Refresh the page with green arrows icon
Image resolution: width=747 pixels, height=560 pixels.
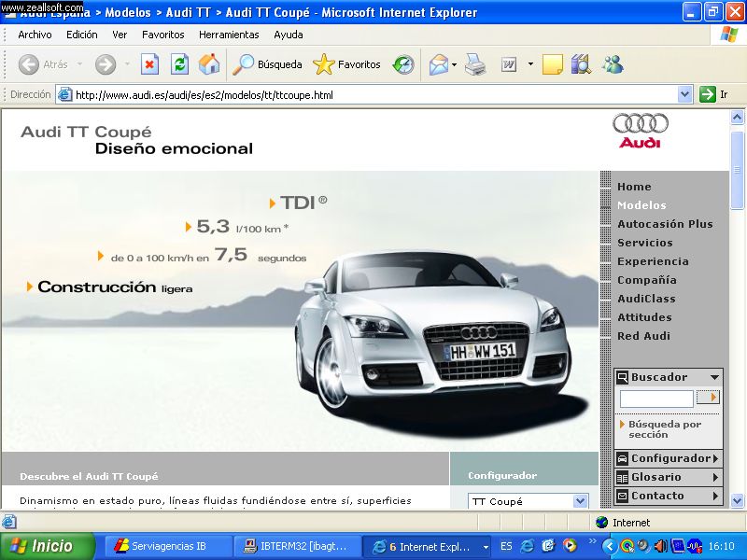pos(179,64)
